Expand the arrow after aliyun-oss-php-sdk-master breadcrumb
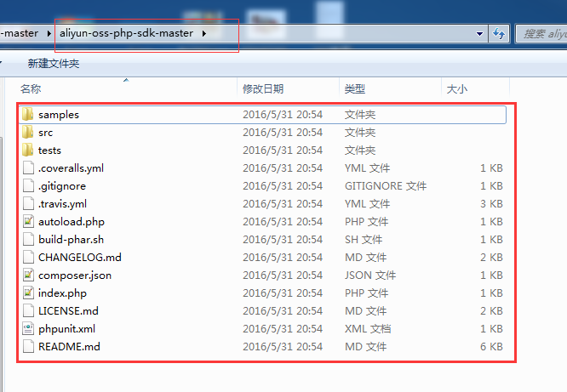This screenshot has height=392, width=567. click(x=204, y=34)
